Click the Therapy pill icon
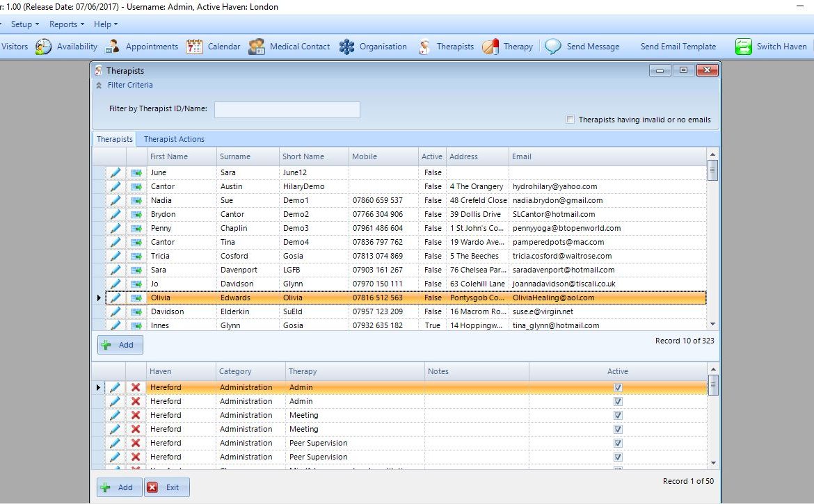This screenshot has height=504, width=814. [x=490, y=47]
